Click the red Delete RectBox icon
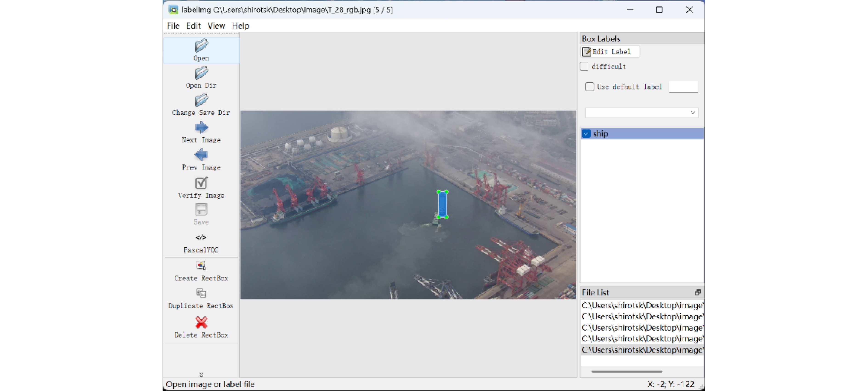Image resolution: width=868 pixels, height=391 pixels. pyautogui.click(x=201, y=322)
